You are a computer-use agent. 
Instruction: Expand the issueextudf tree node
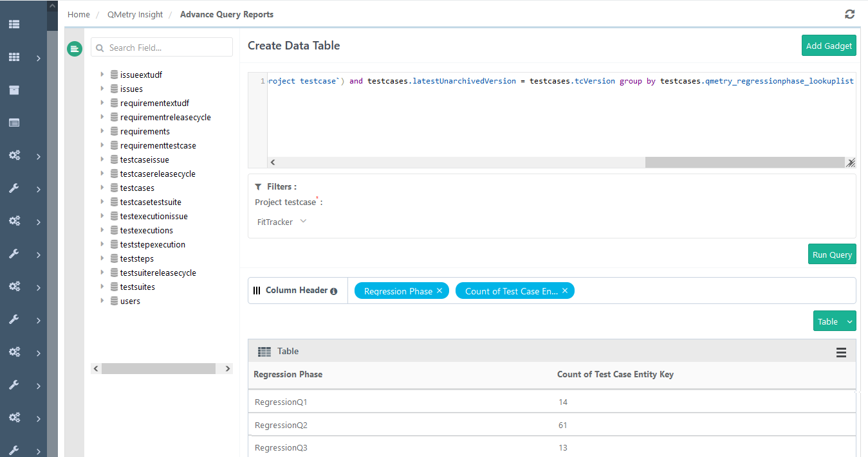[102, 75]
